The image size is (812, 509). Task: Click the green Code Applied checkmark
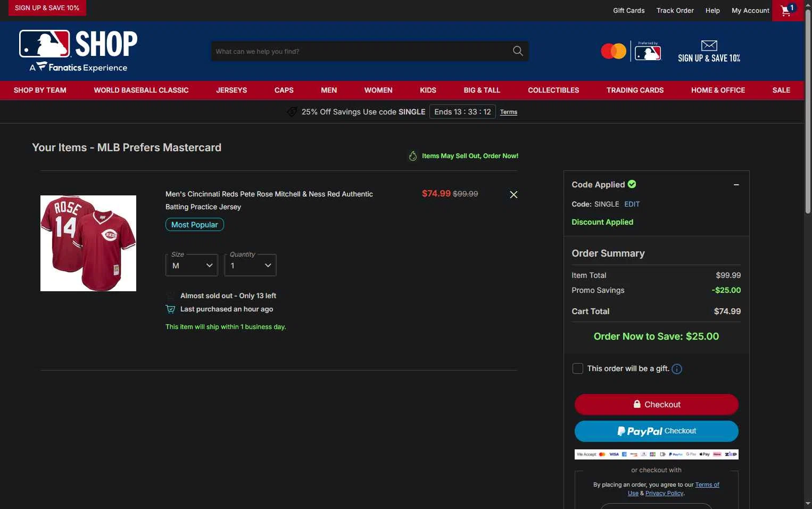(632, 184)
